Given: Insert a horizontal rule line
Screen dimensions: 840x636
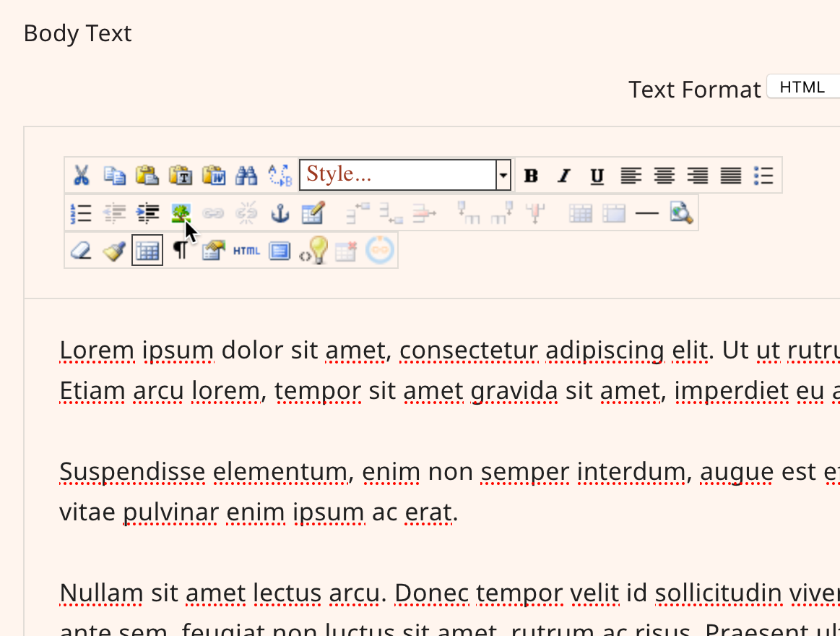Looking at the screenshot, I should click(x=647, y=213).
